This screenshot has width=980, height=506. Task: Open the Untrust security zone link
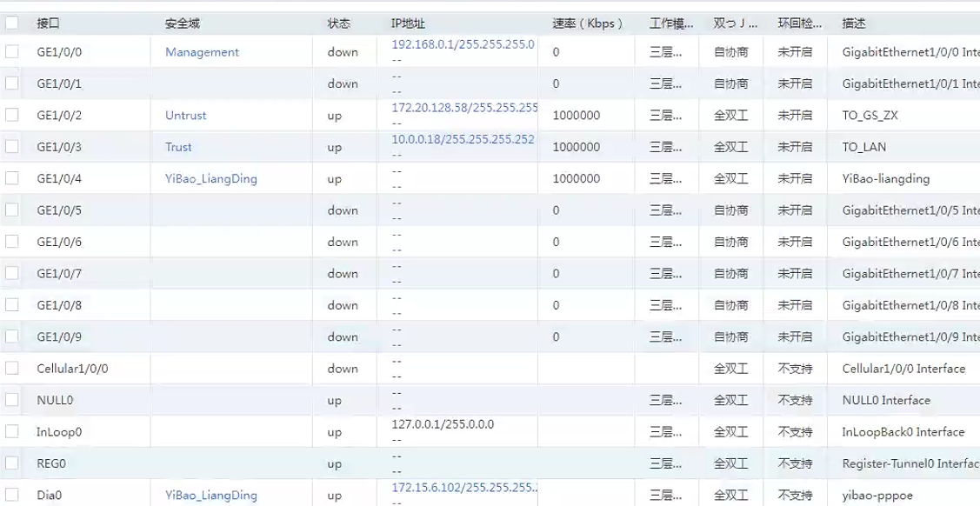pos(185,115)
